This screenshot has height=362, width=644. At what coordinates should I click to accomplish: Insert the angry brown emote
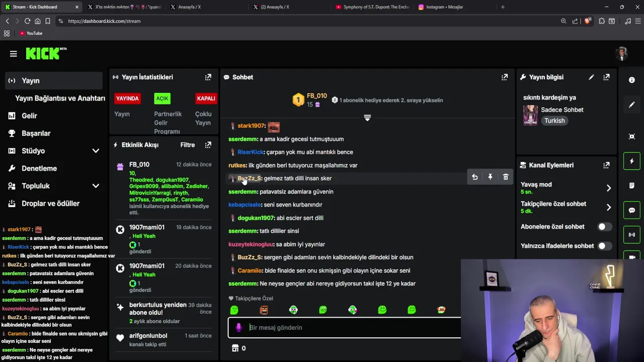(264, 310)
